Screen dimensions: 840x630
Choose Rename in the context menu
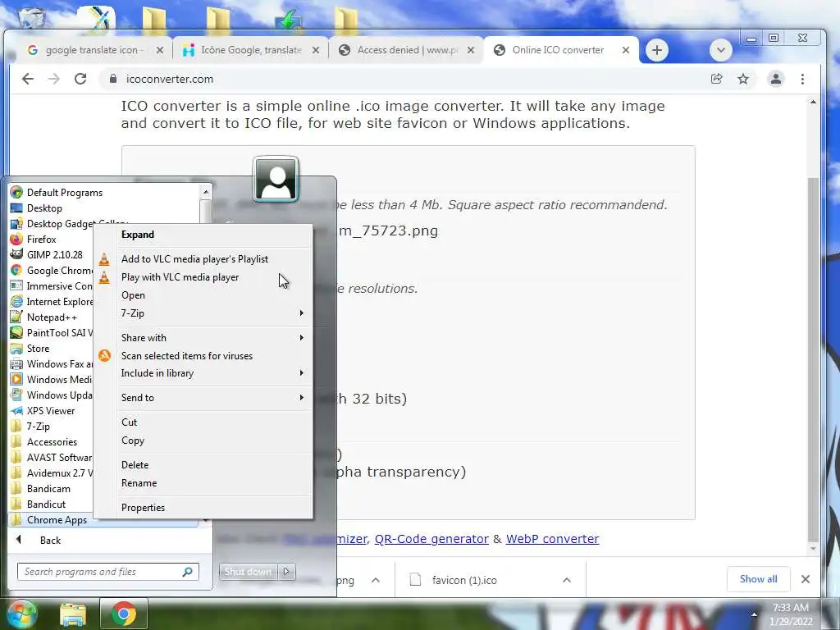click(203, 483)
